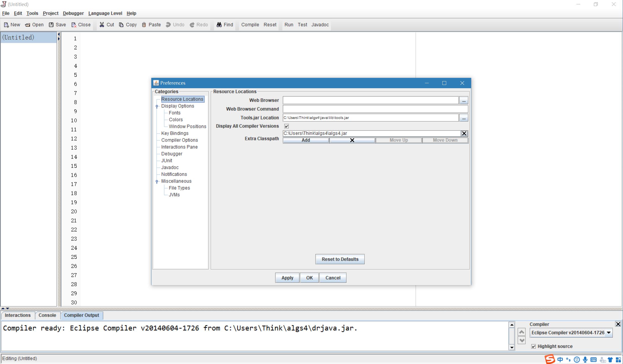Close the file using the Close toolbar icon
Screen dimensions: 623x364
click(x=74, y=25)
